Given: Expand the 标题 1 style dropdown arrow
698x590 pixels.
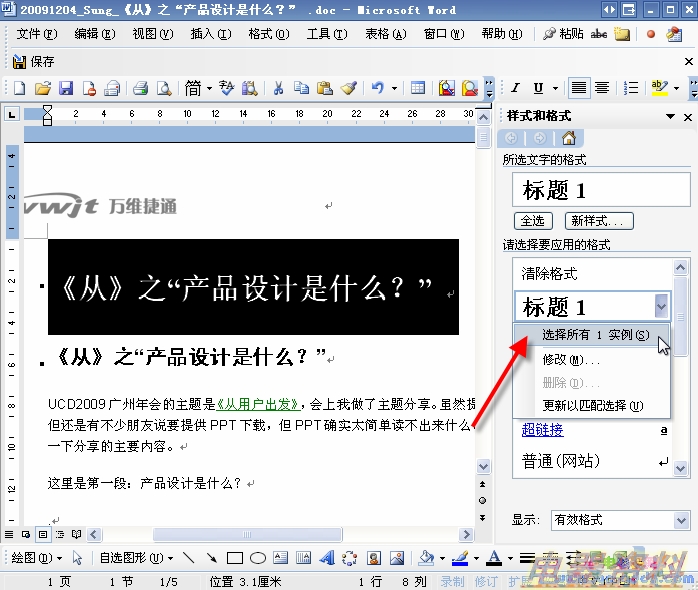Looking at the screenshot, I should [660, 306].
